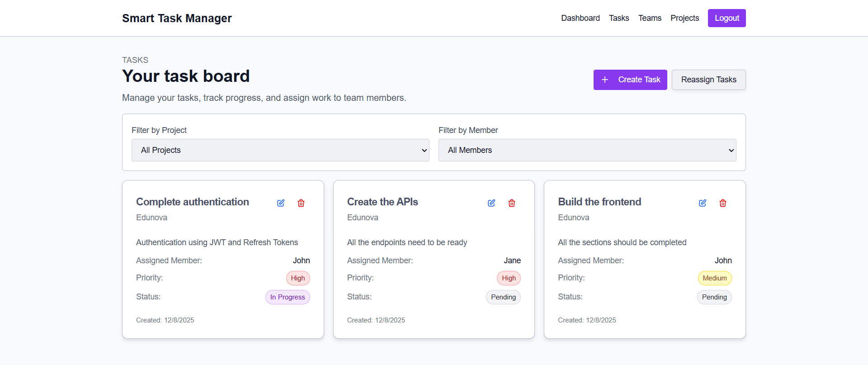Open the Filter by Project dropdown
The height and width of the screenshot is (365, 868).
[280, 150]
